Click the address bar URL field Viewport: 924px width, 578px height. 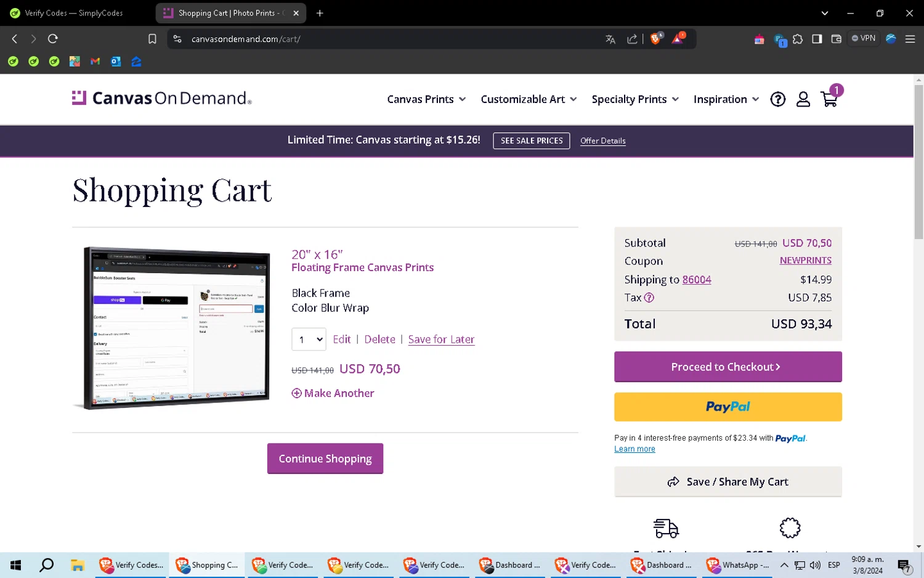tap(394, 39)
